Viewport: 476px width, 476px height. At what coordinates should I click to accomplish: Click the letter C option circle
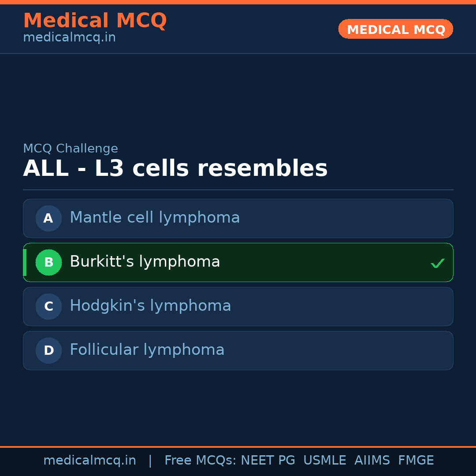coord(48,306)
